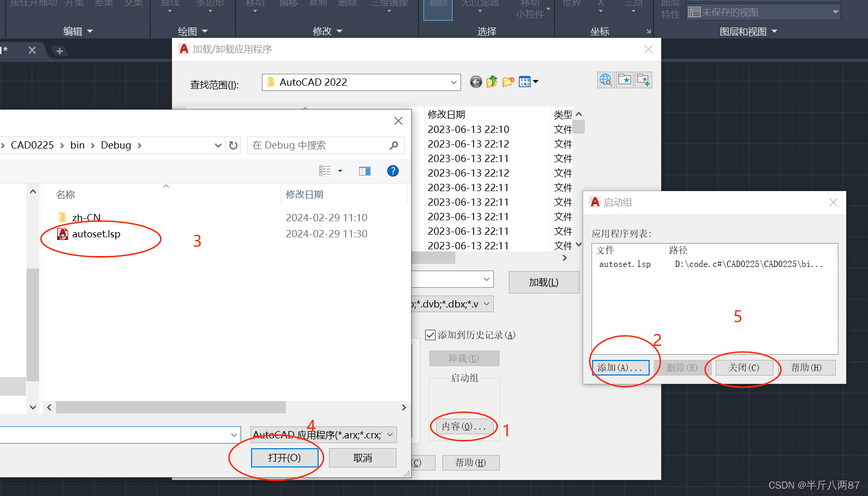The width and height of the screenshot is (868, 496).
Task: Expand the Debug address bar dropdown
Action: coord(218,145)
